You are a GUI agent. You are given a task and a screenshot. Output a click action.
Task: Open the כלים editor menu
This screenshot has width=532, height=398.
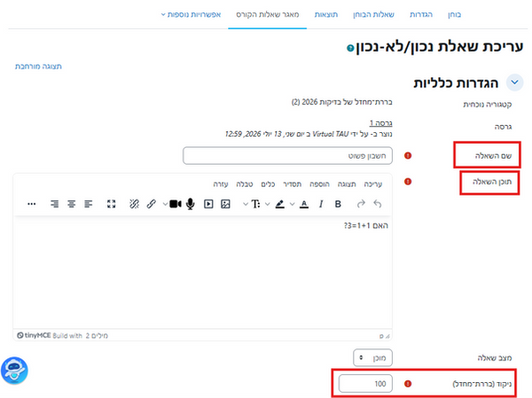point(268,183)
